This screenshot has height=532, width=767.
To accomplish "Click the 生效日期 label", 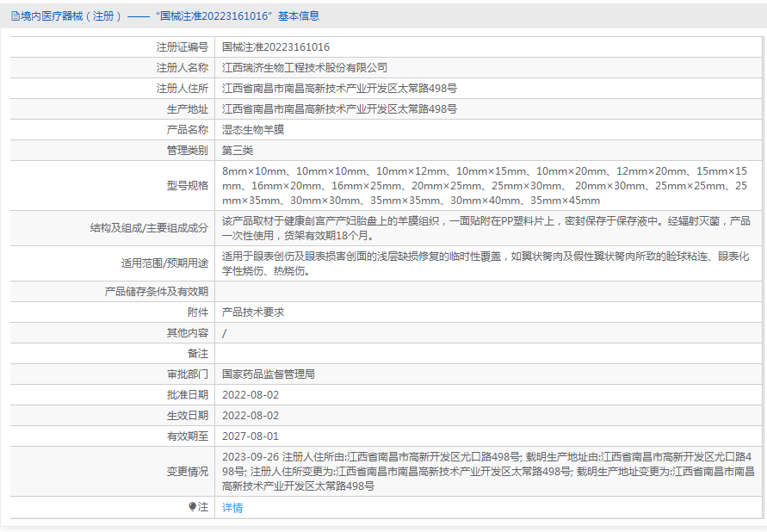I will 188,416.
